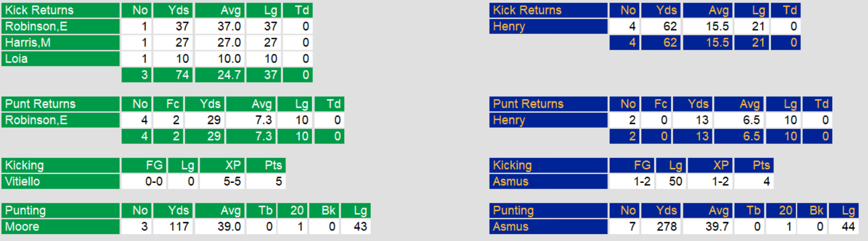Click the blue Kick Returns header

[548, 10]
